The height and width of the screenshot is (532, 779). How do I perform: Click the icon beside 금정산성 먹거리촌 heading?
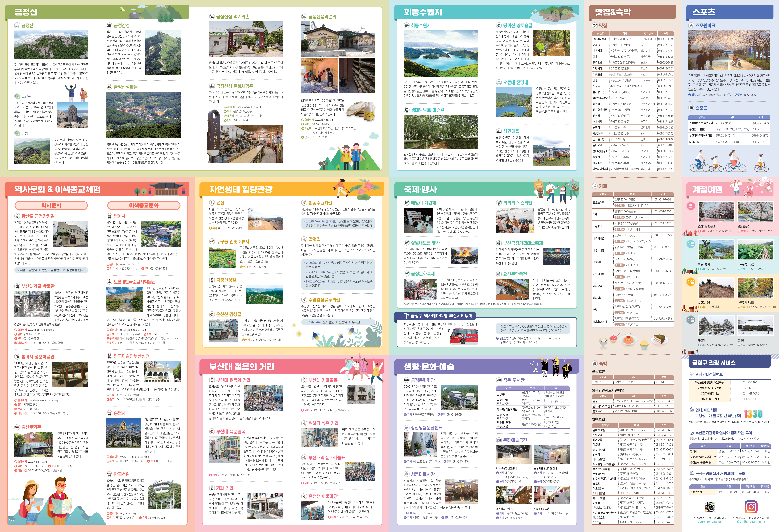pyautogui.click(x=212, y=16)
